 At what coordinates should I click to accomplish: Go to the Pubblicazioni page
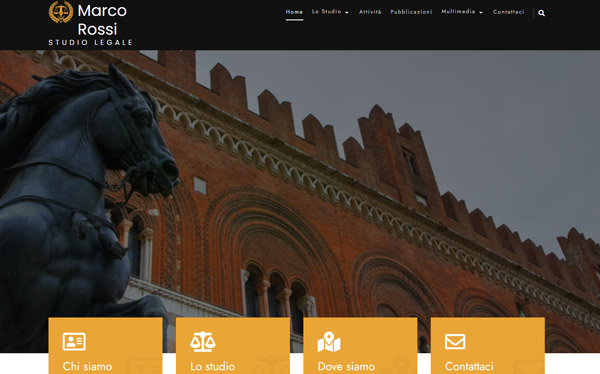click(411, 12)
